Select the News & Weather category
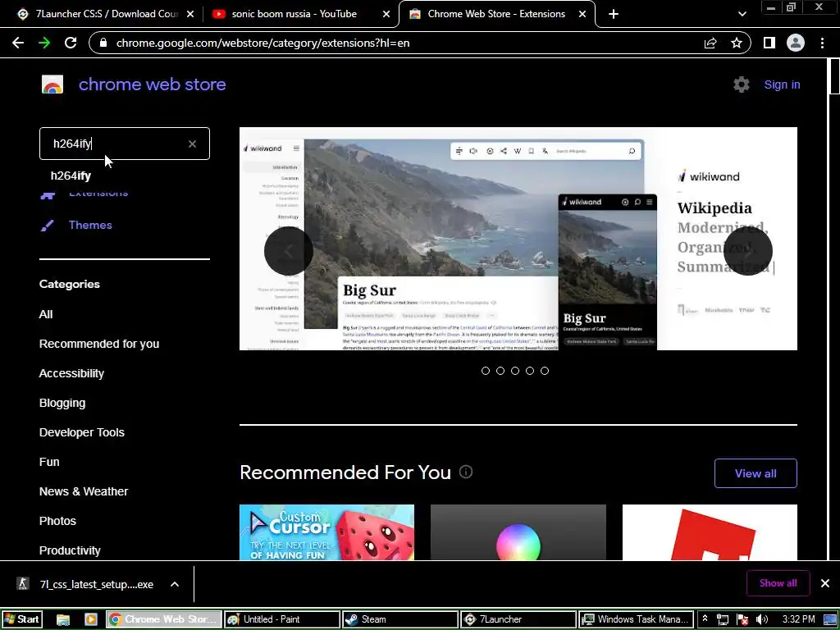The width and height of the screenshot is (840, 630). 84,491
